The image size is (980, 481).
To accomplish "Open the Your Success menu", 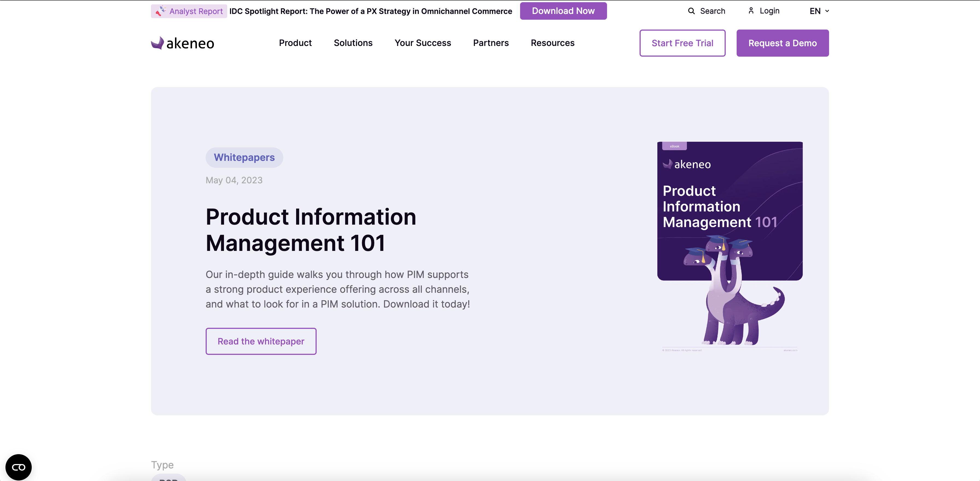I will [423, 43].
